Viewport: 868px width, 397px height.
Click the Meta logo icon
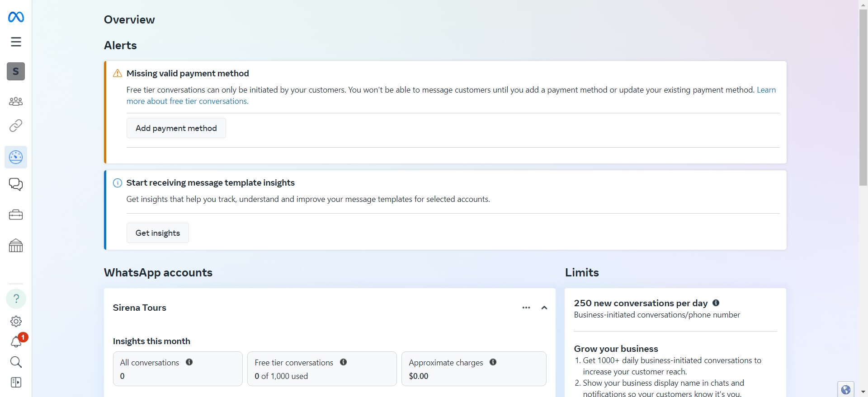click(16, 17)
